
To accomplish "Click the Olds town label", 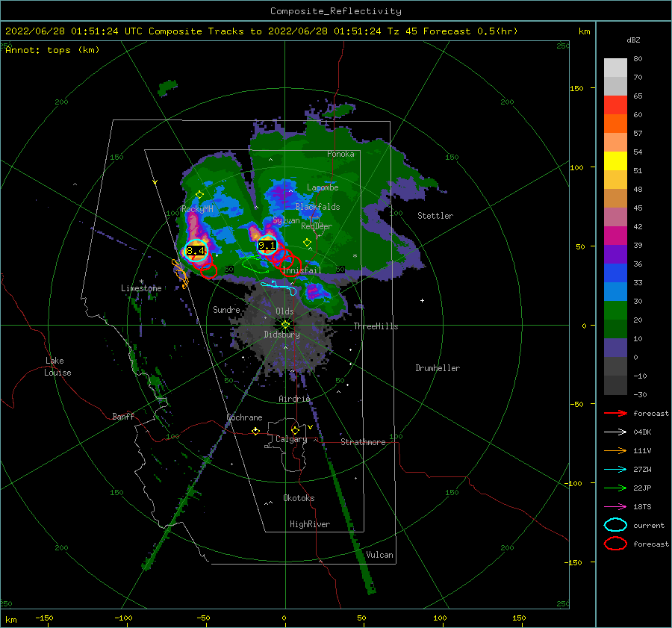I will (284, 311).
